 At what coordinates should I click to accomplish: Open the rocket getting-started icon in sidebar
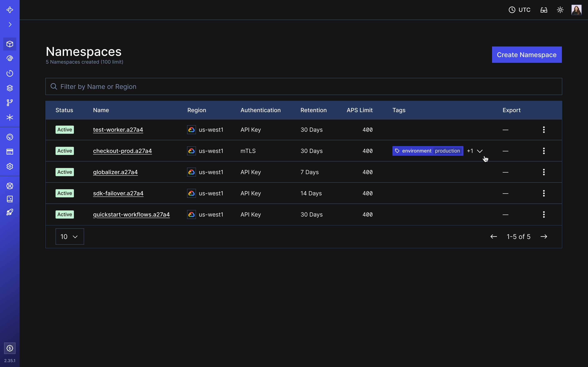coord(10,212)
